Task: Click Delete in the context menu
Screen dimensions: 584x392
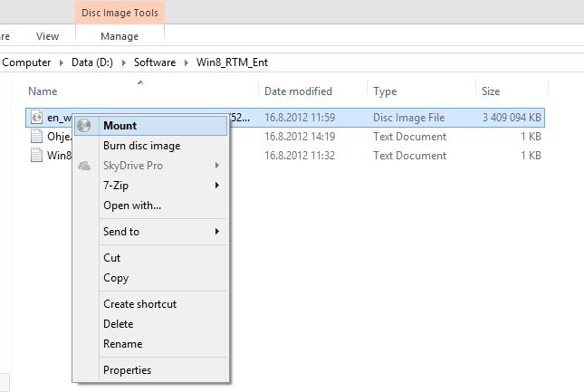Action: click(118, 324)
